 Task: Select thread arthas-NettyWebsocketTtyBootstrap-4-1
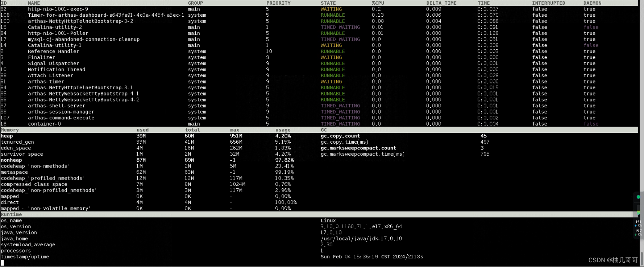point(83,94)
